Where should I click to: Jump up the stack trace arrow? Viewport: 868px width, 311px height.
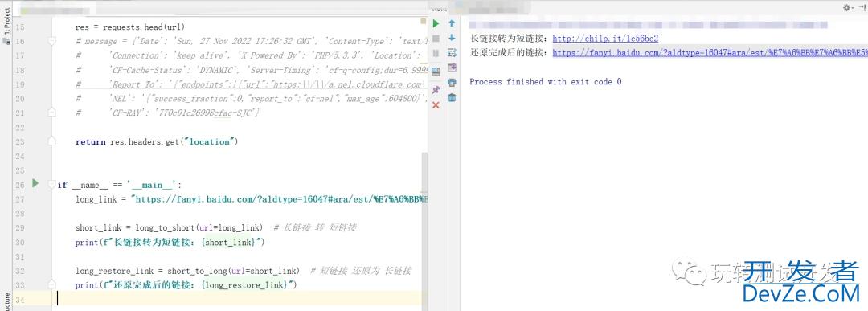click(x=452, y=23)
